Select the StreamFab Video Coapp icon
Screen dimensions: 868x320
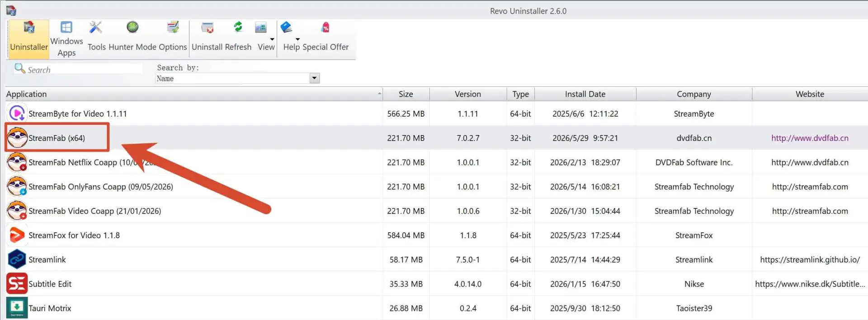click(x=17, y=211)
